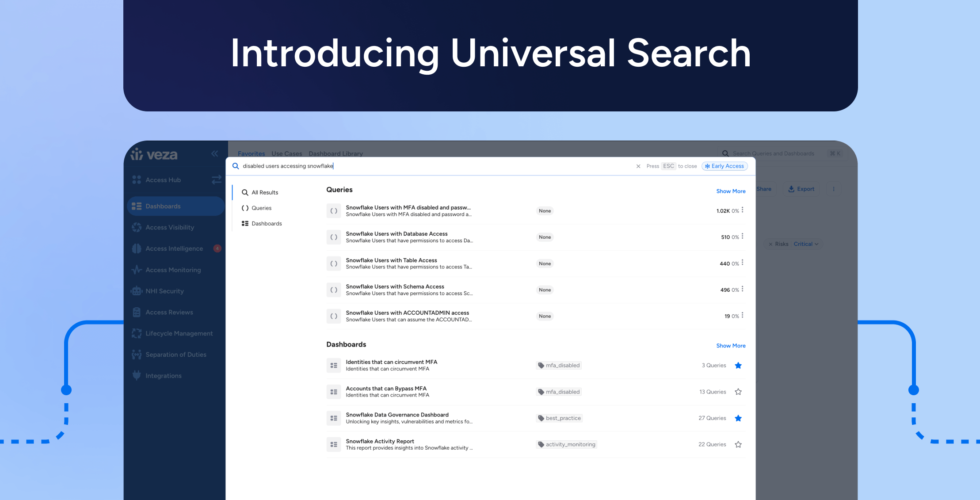This screenshot has width=980, height=500.
Task: Unfavorite Identities that can circumvent MFA dashboard
Action: (x=738, y=365)
